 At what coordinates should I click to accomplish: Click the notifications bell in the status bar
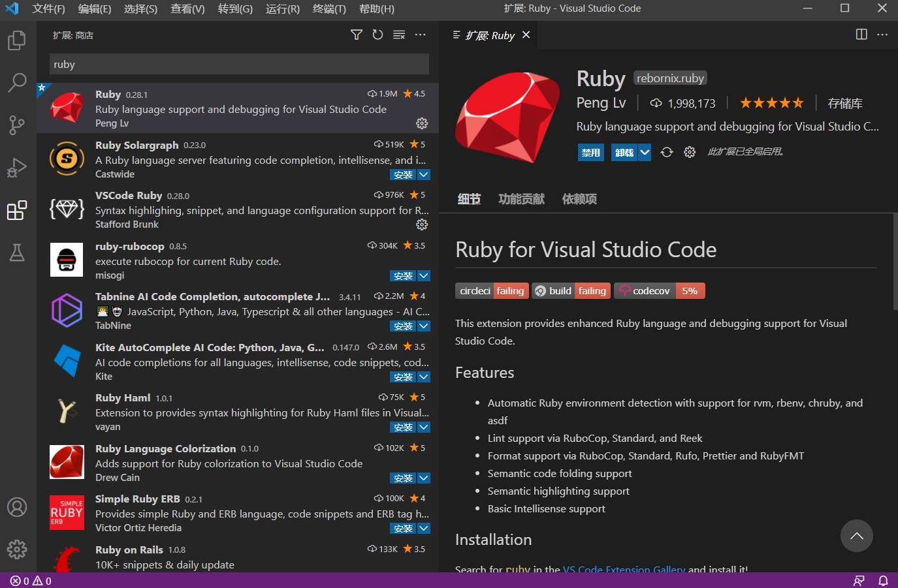click(x=884, y=580)
